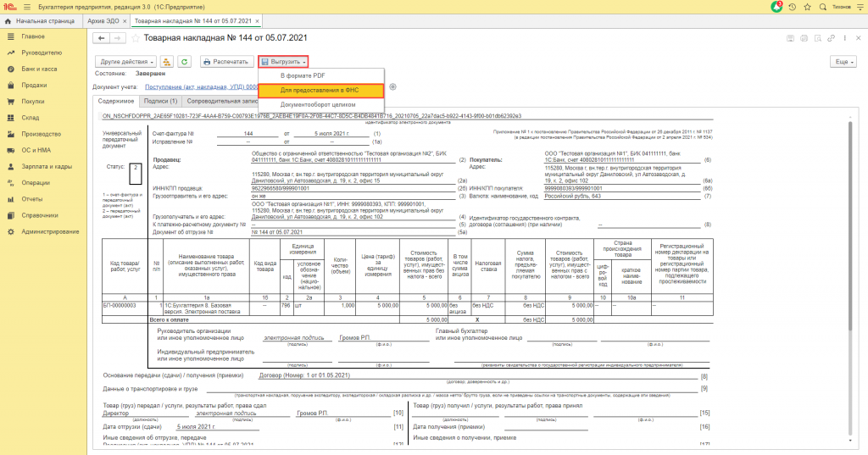868x455 pixels.
Task: Close the document form with X
Action: click(859, 38)
